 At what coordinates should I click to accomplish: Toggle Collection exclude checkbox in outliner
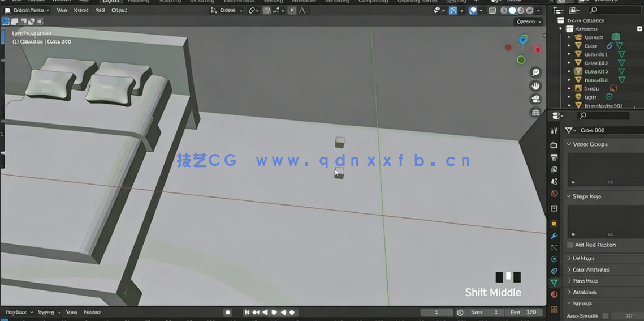click(639, 29)
